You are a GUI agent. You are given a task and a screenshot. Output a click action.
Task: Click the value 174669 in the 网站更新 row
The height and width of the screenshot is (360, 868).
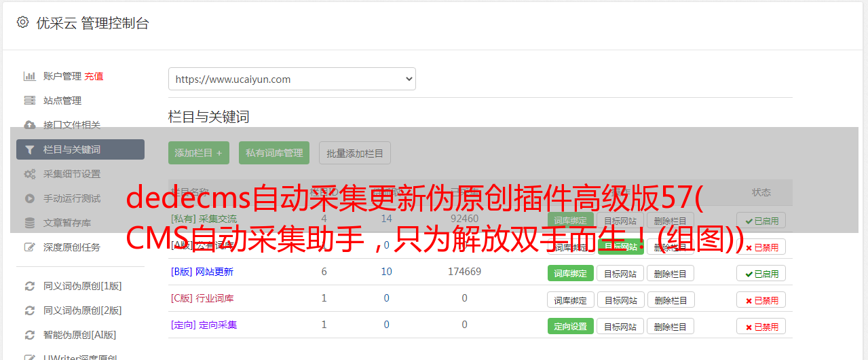[464, 272]
